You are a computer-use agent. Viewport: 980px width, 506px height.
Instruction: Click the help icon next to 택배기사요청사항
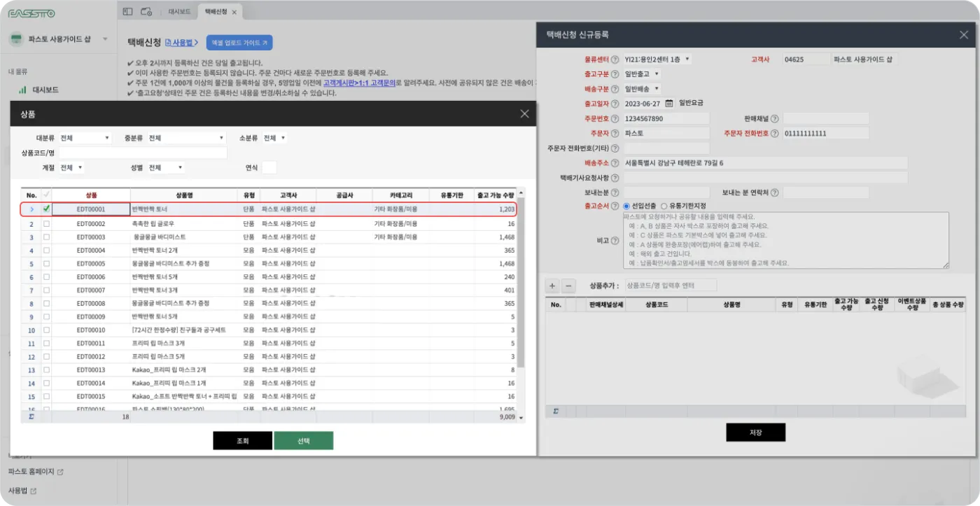coord(615,178)
